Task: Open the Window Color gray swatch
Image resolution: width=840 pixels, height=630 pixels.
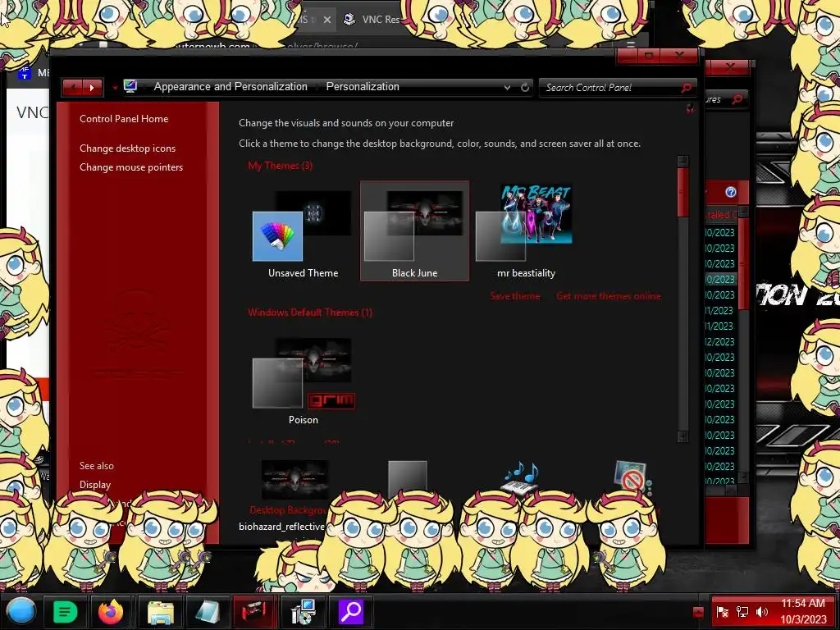Action: (x=407, y=477)
